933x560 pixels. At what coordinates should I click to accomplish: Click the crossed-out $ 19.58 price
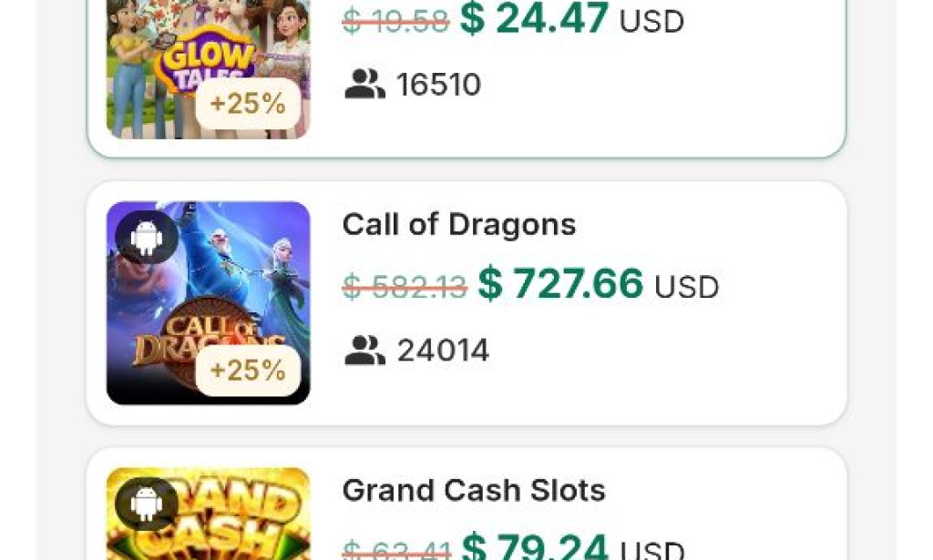pyautogui.click(x=395, y=21)
